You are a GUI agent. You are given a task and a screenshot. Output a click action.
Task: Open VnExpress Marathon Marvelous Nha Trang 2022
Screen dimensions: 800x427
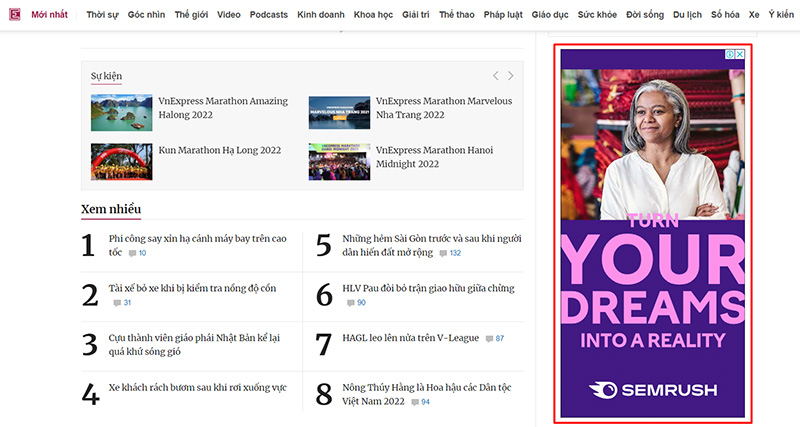[444, 108]
